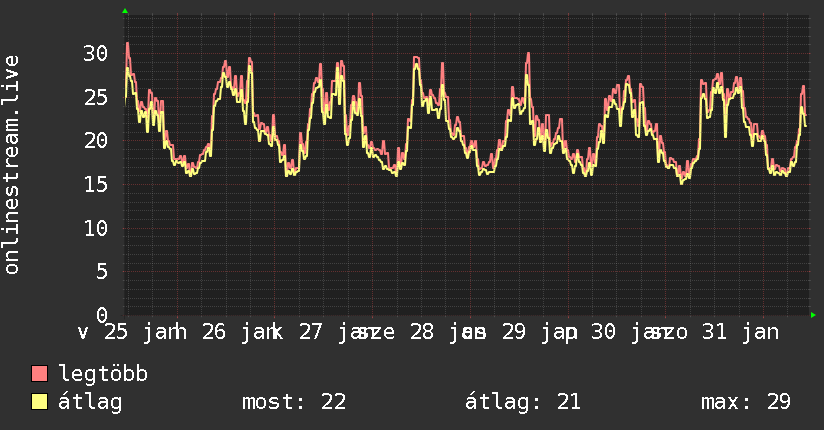Click the x-axis date label '30 jan'
Screen dimensions: 824x430
pos(629,332)
